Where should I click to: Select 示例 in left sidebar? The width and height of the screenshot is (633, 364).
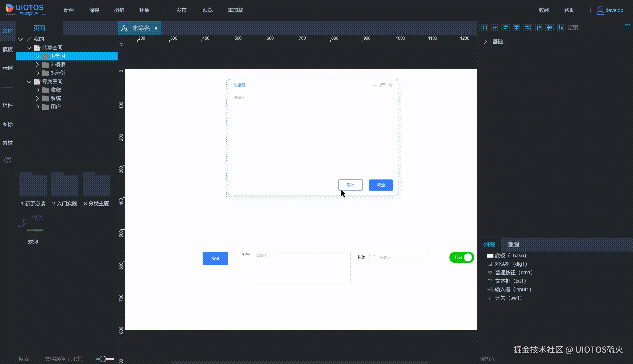[x=8, y=68]
